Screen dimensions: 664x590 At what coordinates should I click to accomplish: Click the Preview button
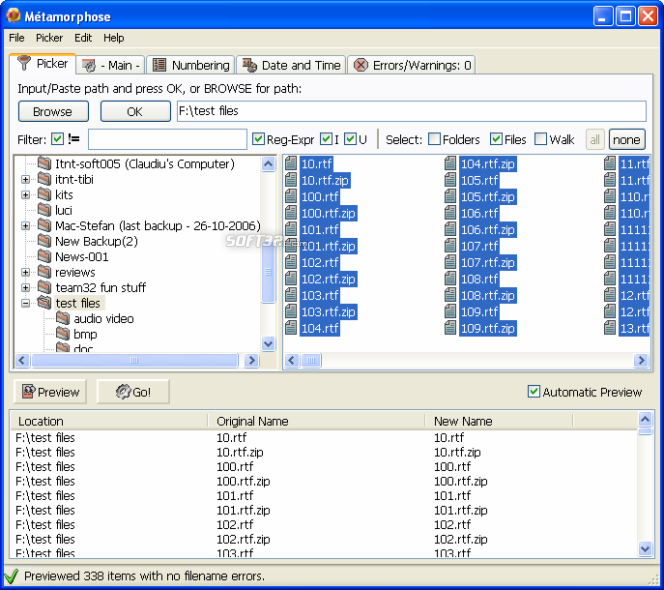point(50,392)
